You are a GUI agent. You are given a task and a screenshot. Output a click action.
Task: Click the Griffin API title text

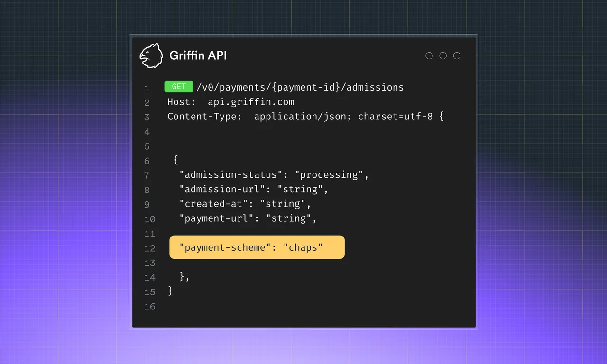pyautogui.click(x=198, y=55)
